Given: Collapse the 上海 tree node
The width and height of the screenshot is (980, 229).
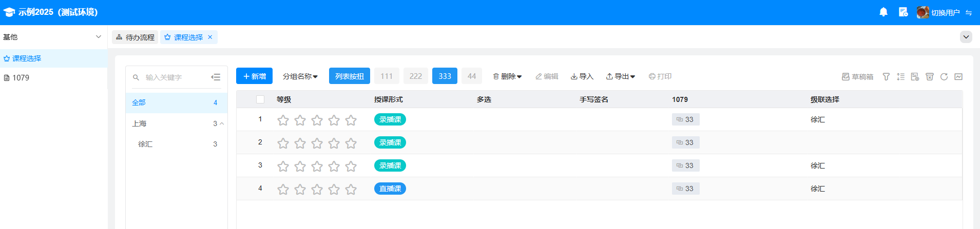Looking at the screenshot, I should [x=222, y=123].
